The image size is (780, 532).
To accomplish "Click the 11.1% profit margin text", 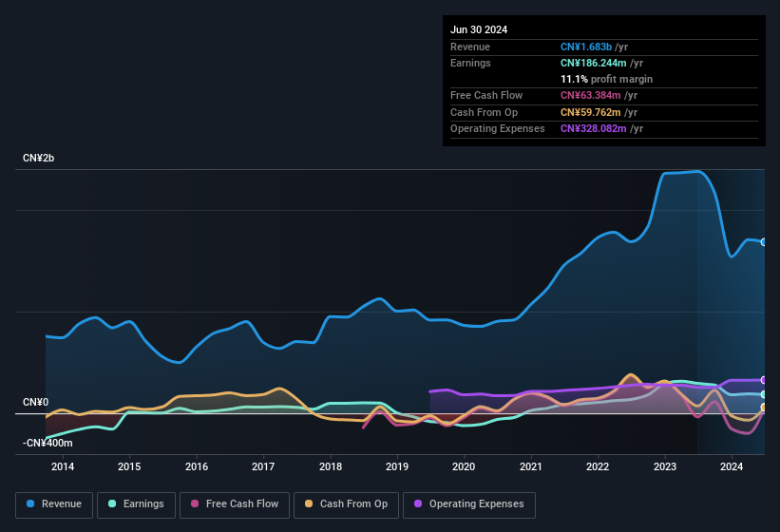I will click(x=606, y=79).
